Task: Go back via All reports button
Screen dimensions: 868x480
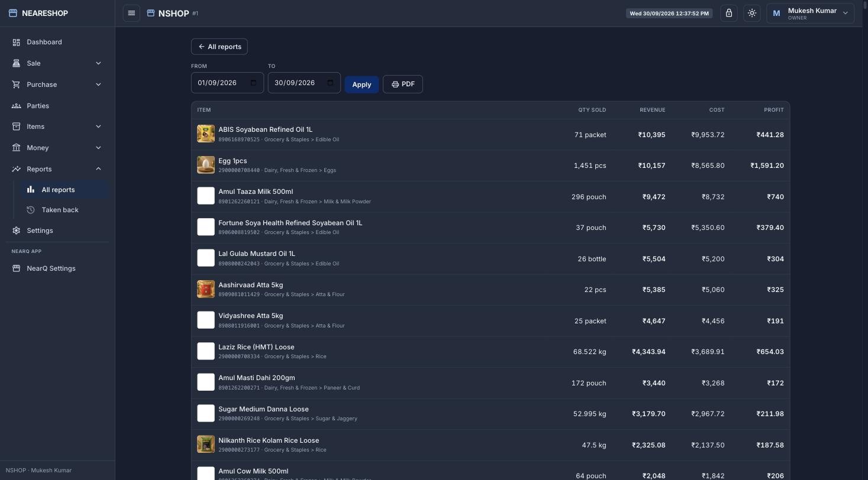Action: (x=220, y=47)
